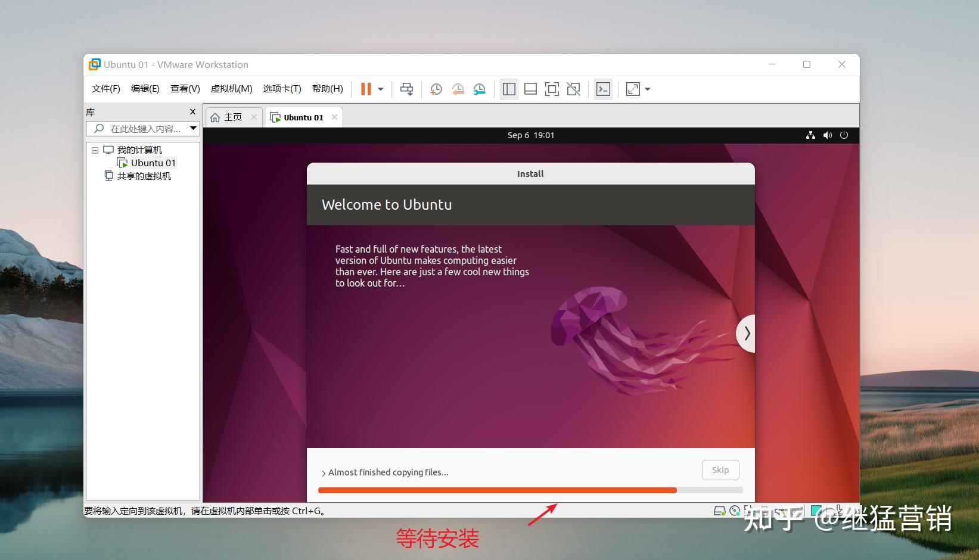The height and width of the screenshot is (560, 979).
Task: Click the stretch guest display icon
Action: 633,89
